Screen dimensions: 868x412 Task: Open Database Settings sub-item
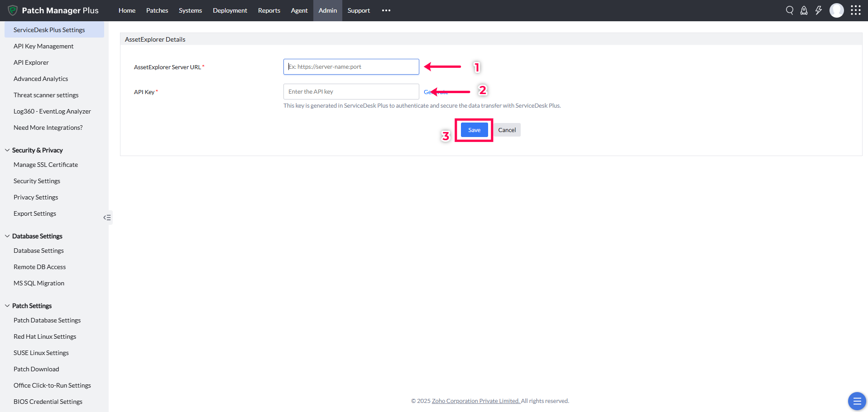(38, 251)
